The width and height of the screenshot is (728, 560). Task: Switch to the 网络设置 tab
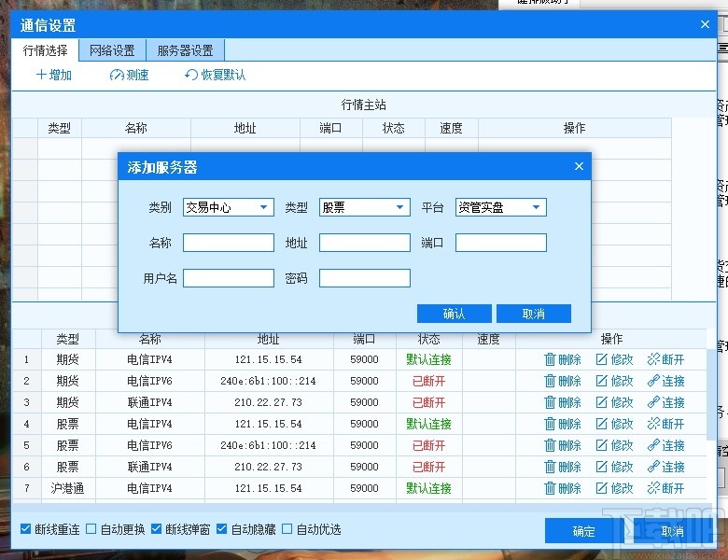[112, 50]
